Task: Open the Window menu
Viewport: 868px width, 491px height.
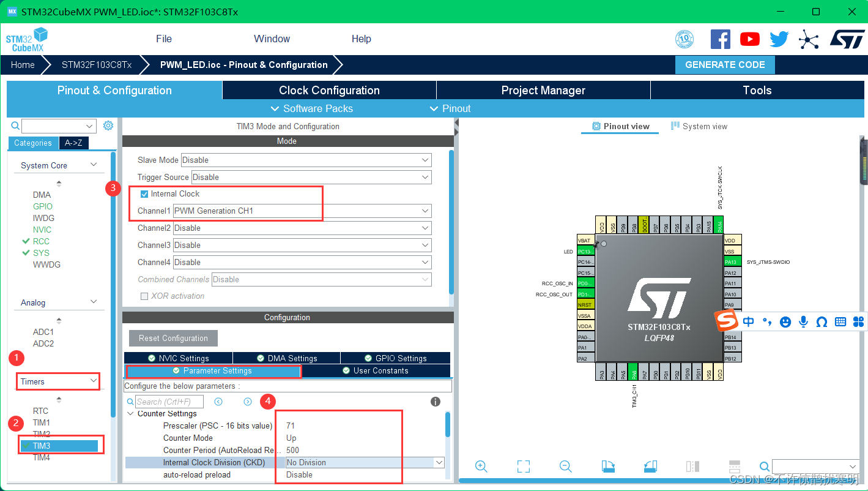Action: 272,39
